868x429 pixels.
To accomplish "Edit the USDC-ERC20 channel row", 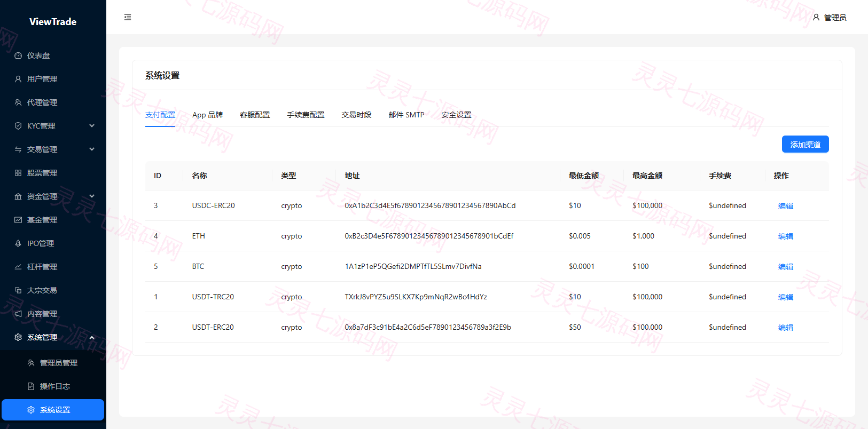I will 786,206.
